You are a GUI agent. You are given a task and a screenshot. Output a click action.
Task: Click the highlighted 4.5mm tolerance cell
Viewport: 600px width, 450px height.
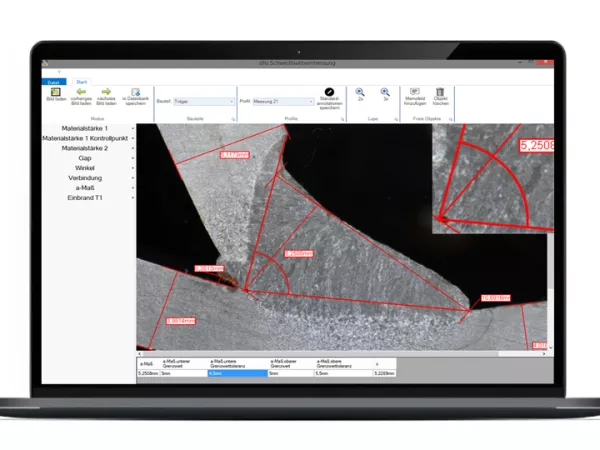[238, 373]
